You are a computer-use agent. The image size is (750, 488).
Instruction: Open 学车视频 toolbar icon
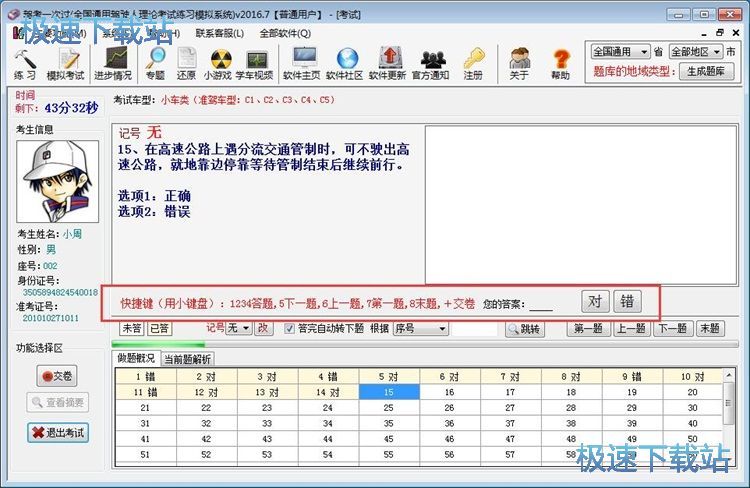tap(253, 63)
